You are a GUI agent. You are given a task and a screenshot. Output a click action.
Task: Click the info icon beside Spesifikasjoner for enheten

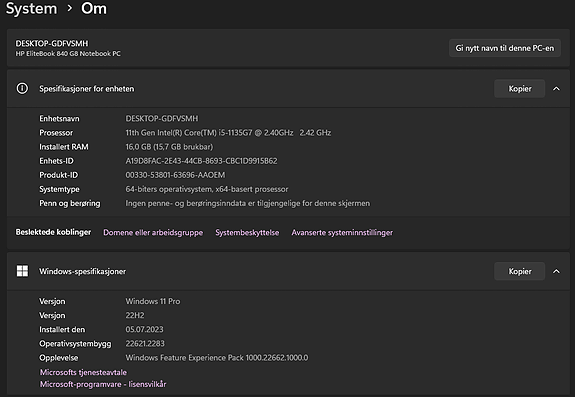(22, 88)
